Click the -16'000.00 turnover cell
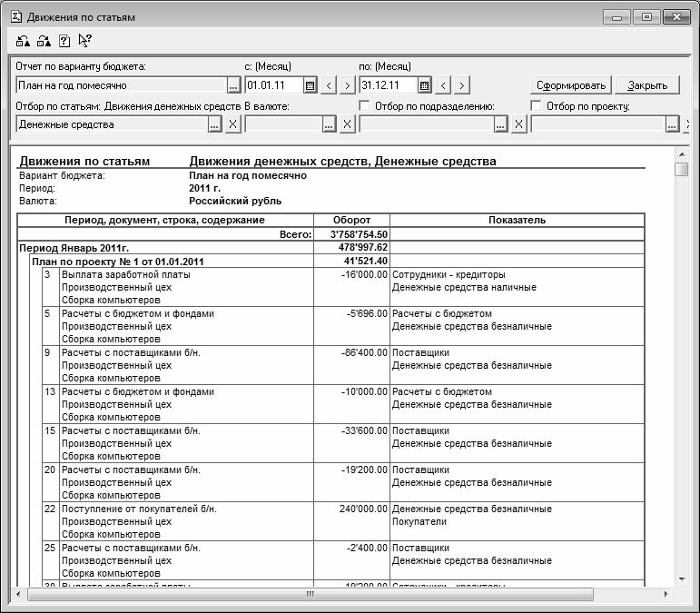700x613 pixels. point(351,287)
